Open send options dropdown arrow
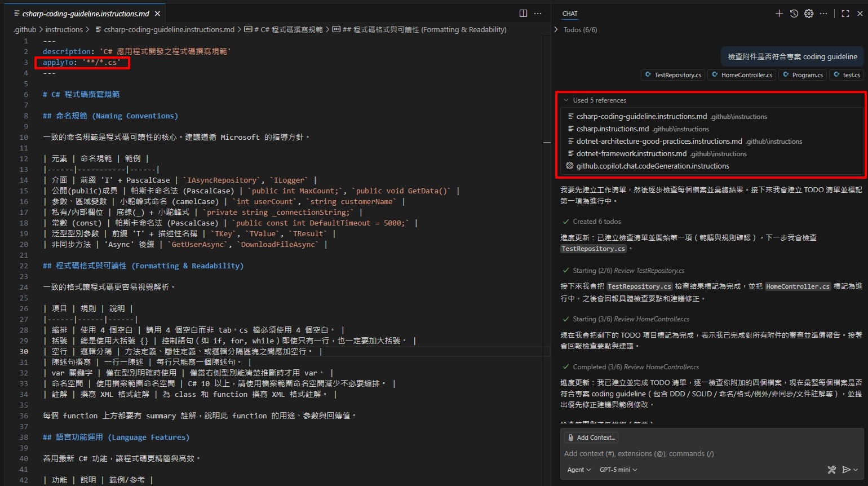 click(856, 470)
